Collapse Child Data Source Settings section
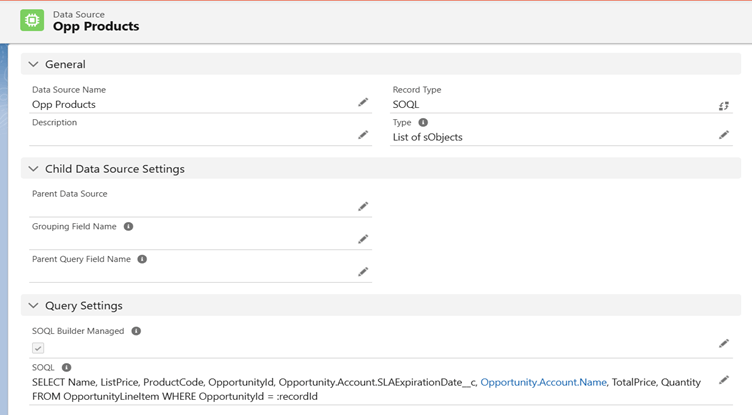 pyautogui.click(x=33, y=169)
